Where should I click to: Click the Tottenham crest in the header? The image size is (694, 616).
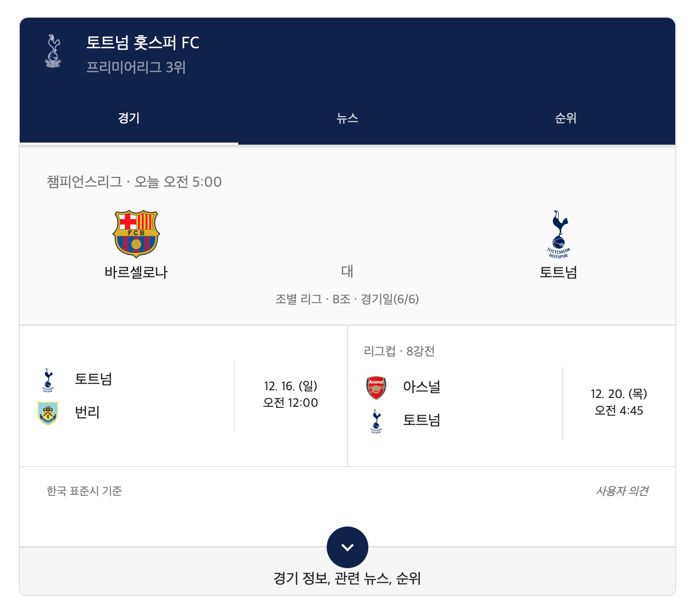(53, 51)
